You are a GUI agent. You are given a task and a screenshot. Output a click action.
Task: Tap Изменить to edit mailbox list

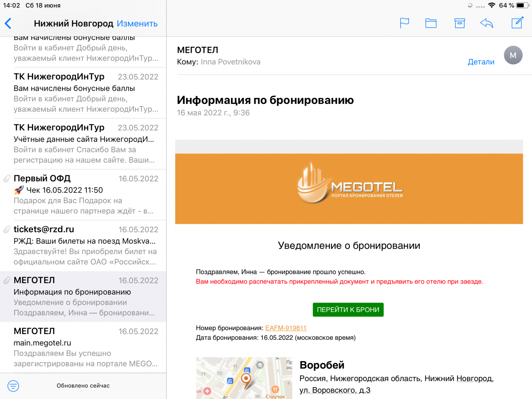[137, 23]
